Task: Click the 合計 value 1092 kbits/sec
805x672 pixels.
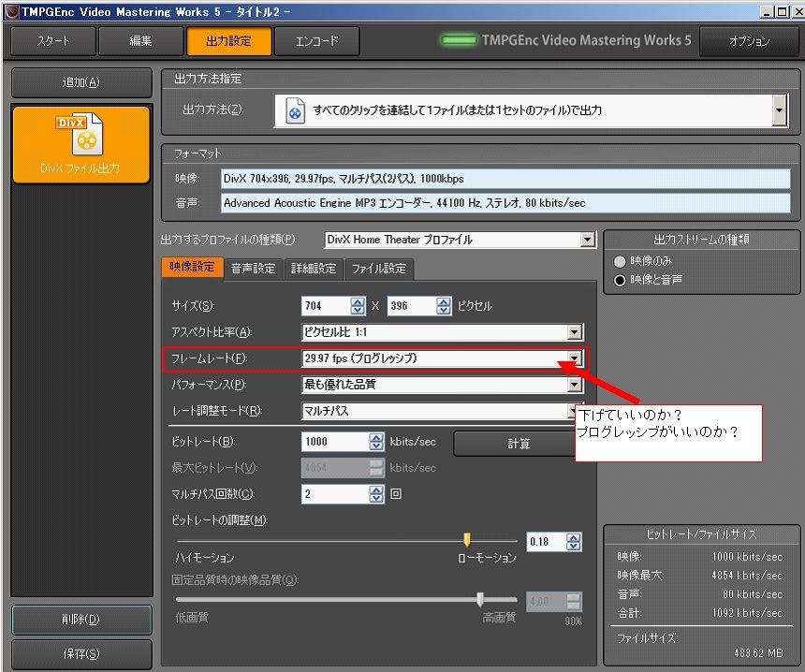Action: click(747, 612)
